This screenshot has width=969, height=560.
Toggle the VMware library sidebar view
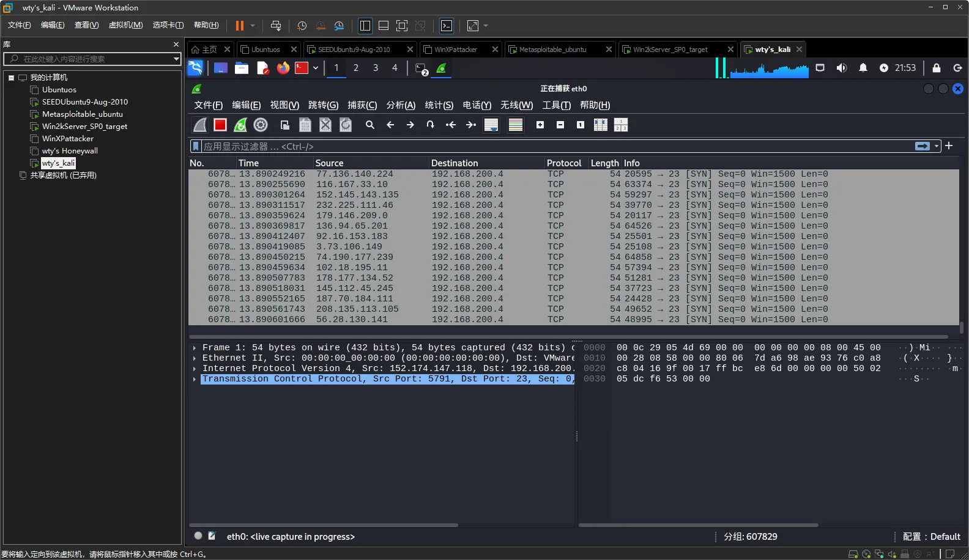[x=365, y=26]
